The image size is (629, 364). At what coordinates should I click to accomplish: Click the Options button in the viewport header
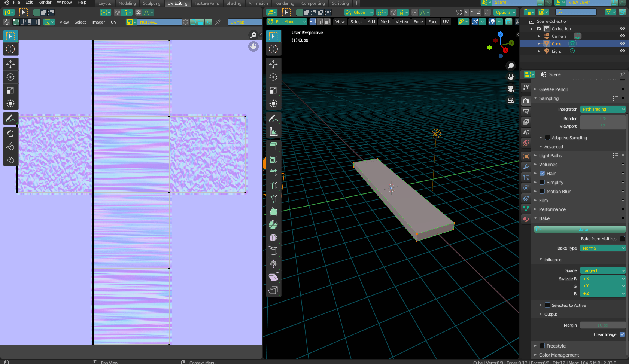[x=505, y=12]
